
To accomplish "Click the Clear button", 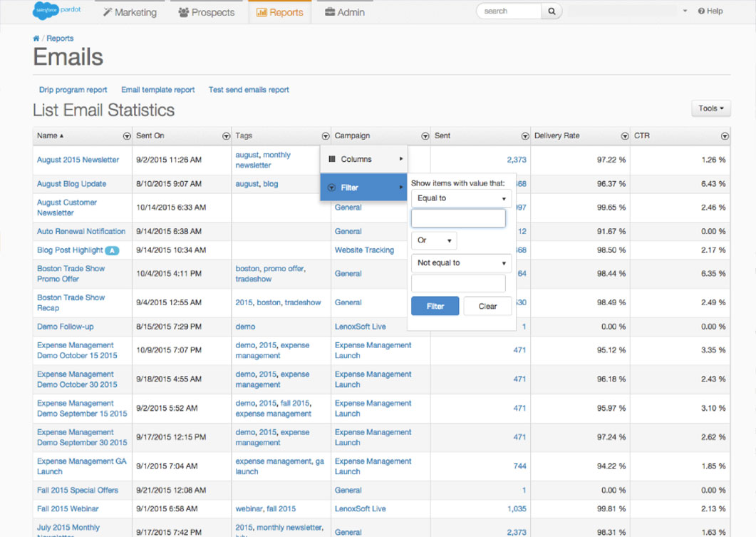I will (487, 307).
